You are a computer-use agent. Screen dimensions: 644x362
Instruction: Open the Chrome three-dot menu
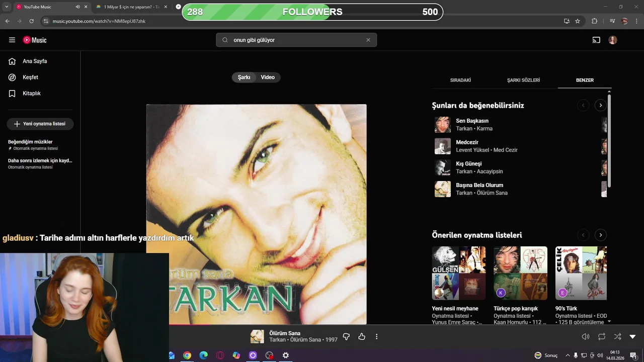point(637,21)
